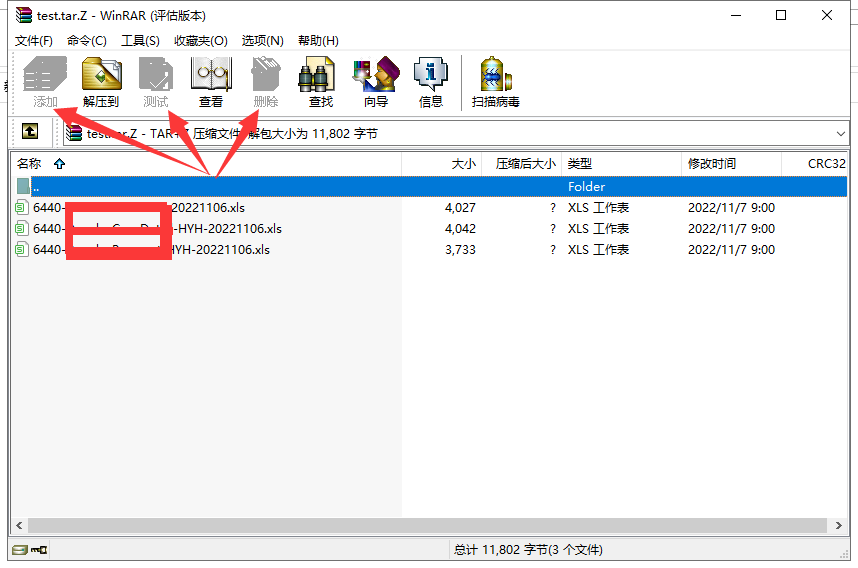This screenshot has width=858, height=568.
Task: Click size value 4,027
Action: [460, 207]
